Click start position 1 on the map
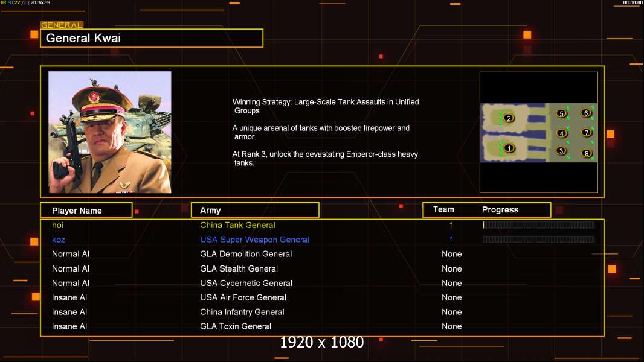Viewport: 644px width, 362px height. click(x=509, y=148)
